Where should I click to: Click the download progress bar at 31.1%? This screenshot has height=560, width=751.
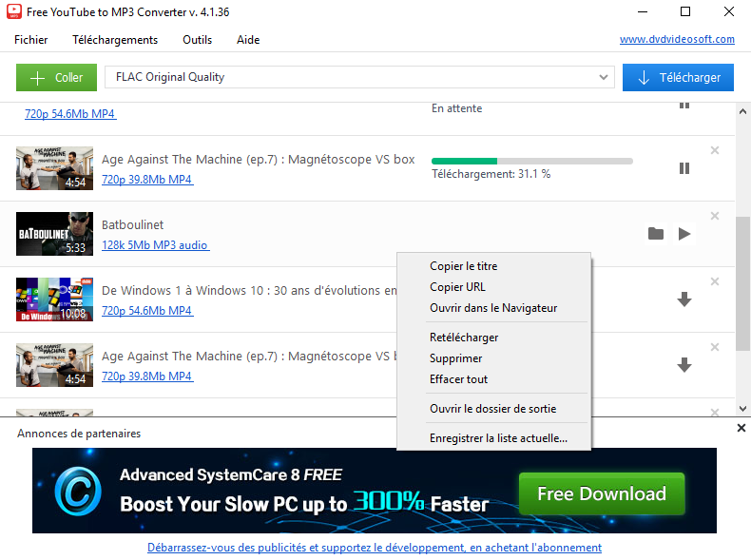531,161
